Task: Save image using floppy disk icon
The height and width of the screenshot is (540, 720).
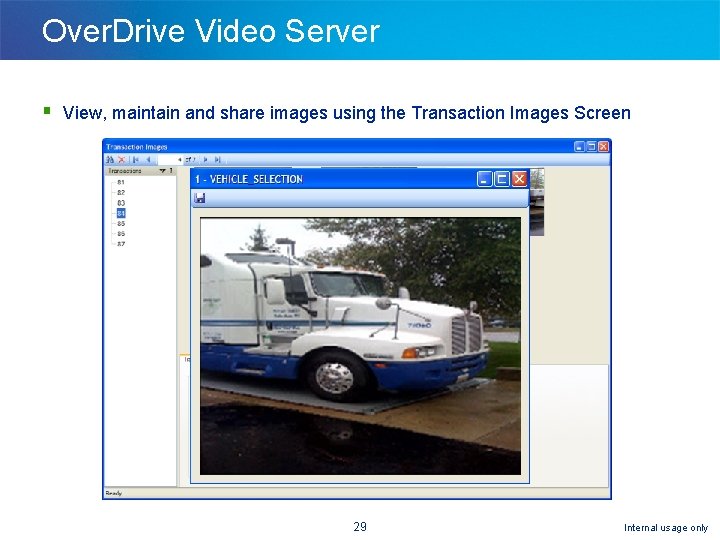Action: [x=200, y=198]
